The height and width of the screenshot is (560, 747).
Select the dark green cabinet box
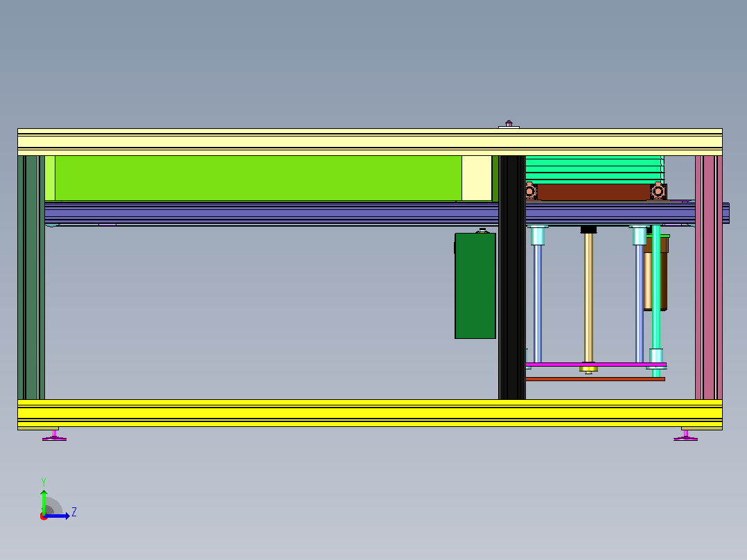click(x=475, y=286)
